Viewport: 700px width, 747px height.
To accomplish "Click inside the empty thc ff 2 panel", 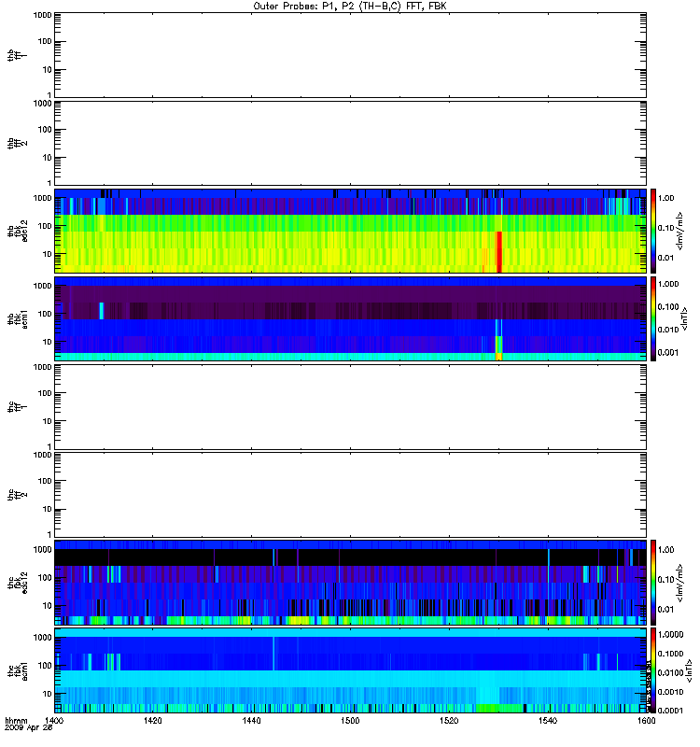I will pyautogui.click(x=350, y=495).
